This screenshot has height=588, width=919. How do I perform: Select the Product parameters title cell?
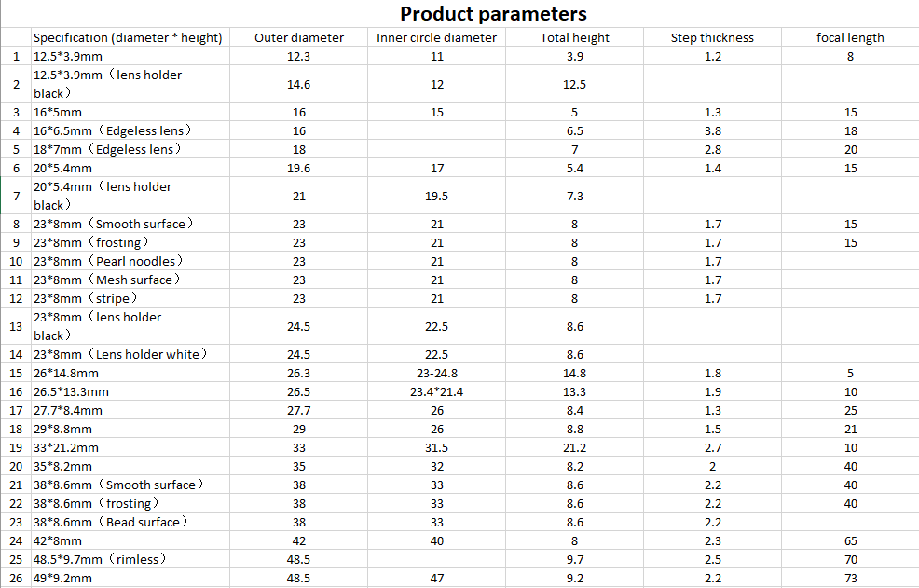[493, 13]
